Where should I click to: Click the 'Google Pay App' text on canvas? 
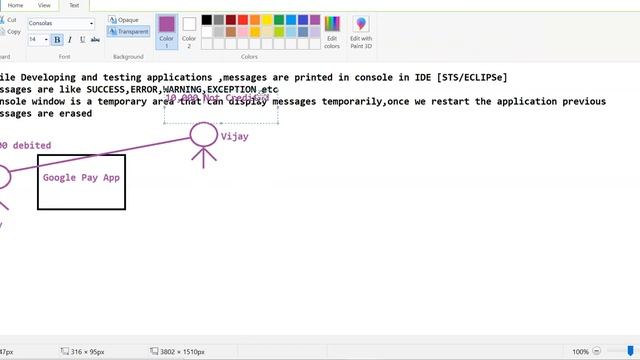pyautogui.click(x=81, y=178)
